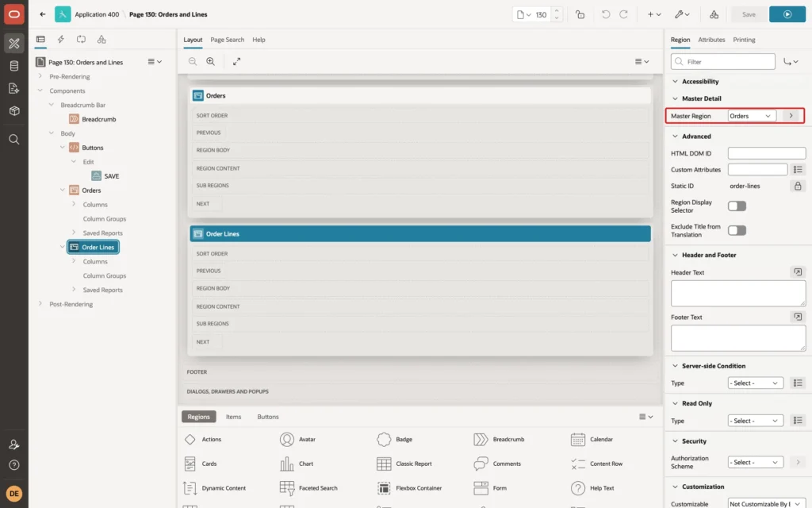Image resolution: width=812 pixels, height=508 pixels.
Task: Switch to the Page Search tab
Action: [227, 40]
